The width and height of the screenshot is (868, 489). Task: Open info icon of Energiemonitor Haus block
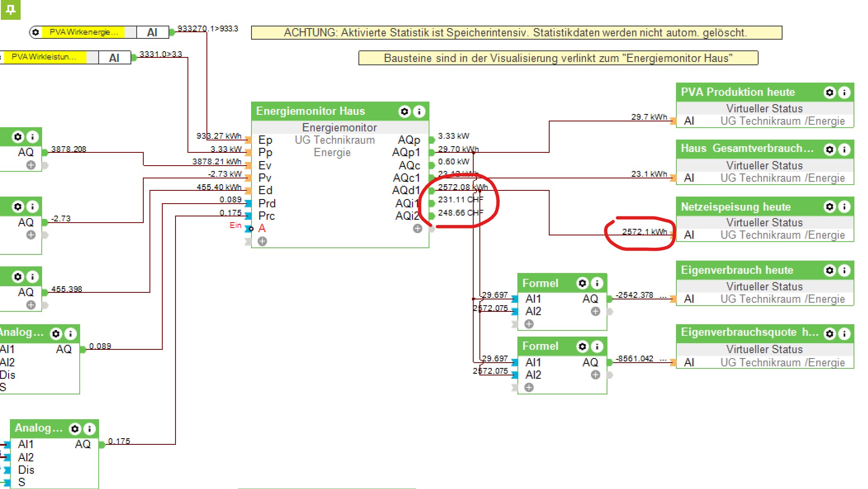pos(419,111)
